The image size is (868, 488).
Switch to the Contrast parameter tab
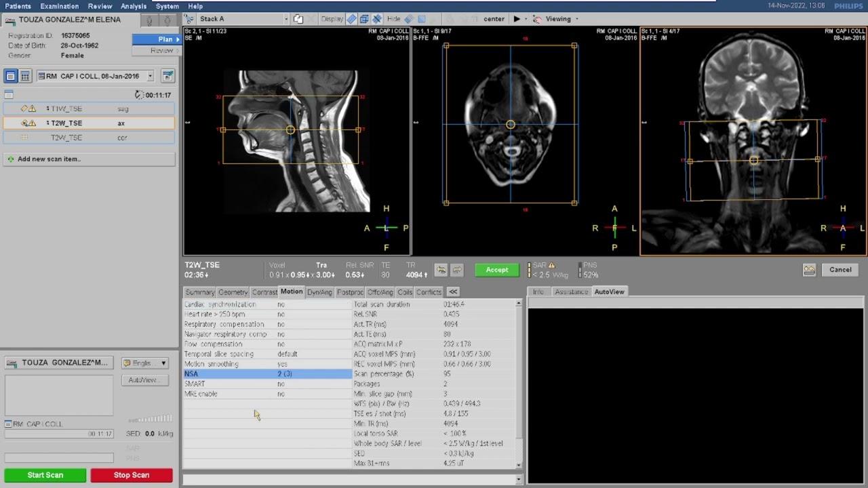click(264, 292)
